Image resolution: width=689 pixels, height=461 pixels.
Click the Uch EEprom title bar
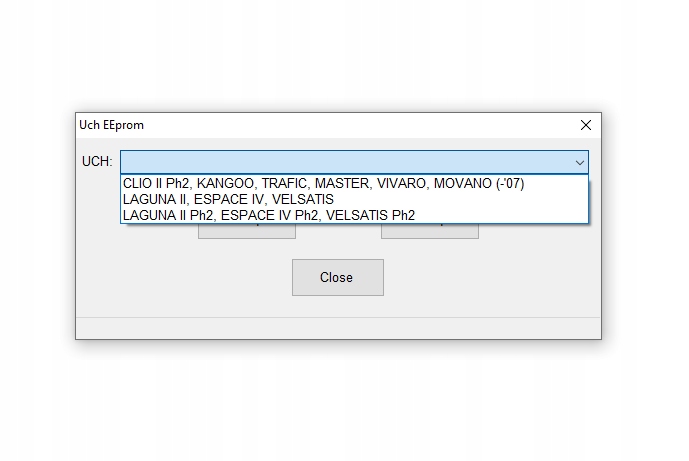pos(325,125)
